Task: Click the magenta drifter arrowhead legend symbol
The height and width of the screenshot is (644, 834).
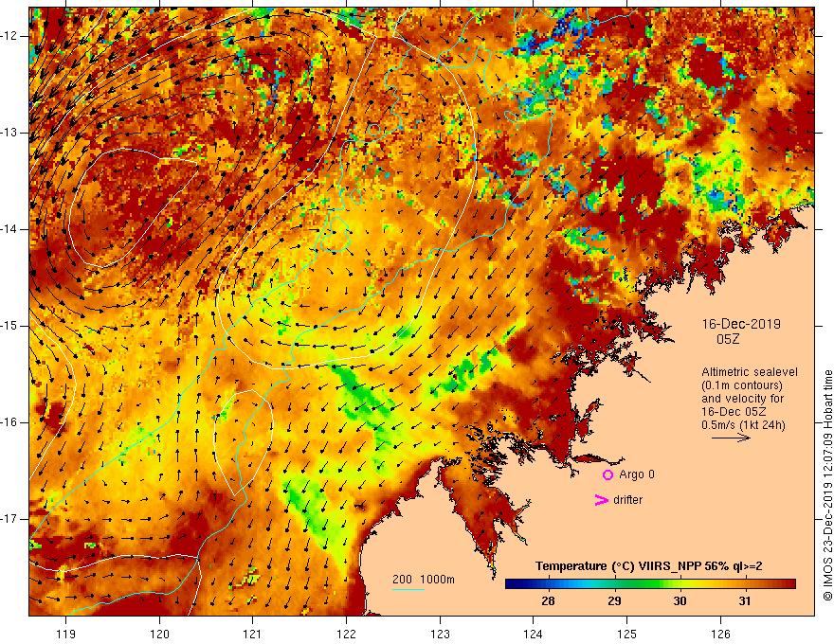Action: 601,500
